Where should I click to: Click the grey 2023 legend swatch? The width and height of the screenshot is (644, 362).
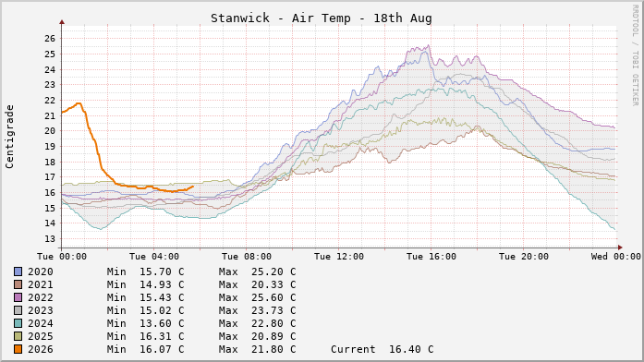tap(18, 310)
